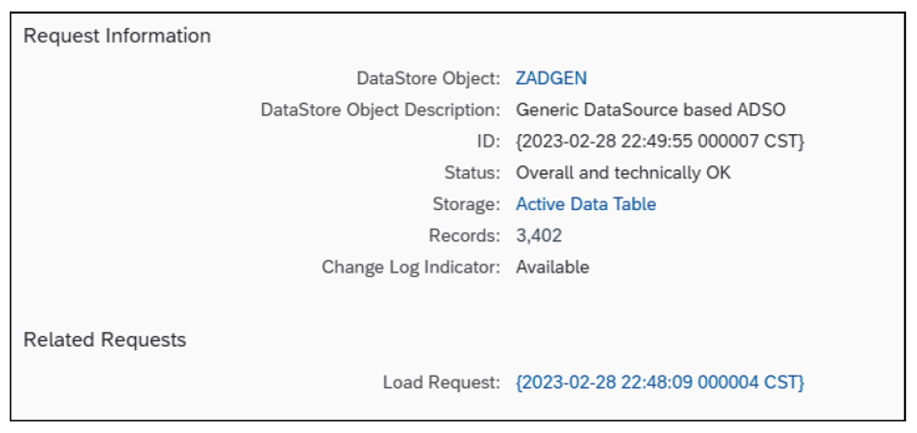Select the 3,402 records count value
Viewport: 917px width, 433px height.
point(538,236)
